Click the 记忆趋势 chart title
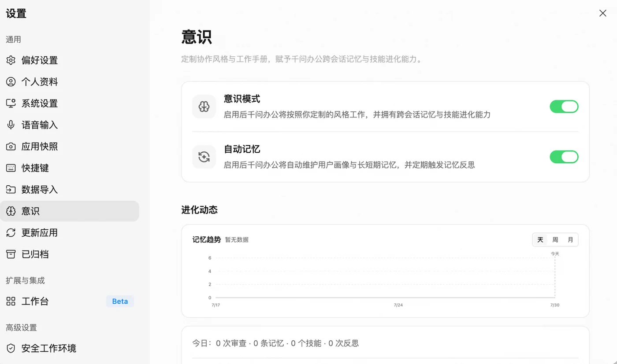The width and height of the screenshot is (617, 364). click(207, 240)
